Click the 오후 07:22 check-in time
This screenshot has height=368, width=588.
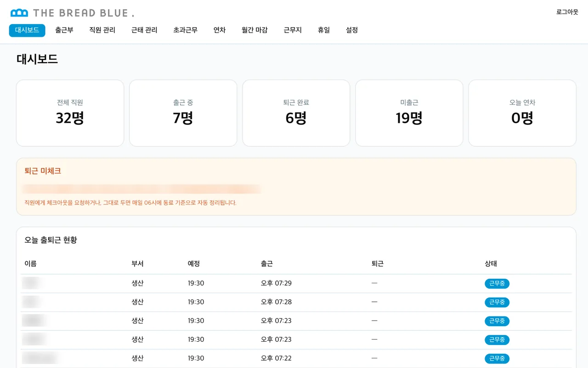[x=276, y=358]
